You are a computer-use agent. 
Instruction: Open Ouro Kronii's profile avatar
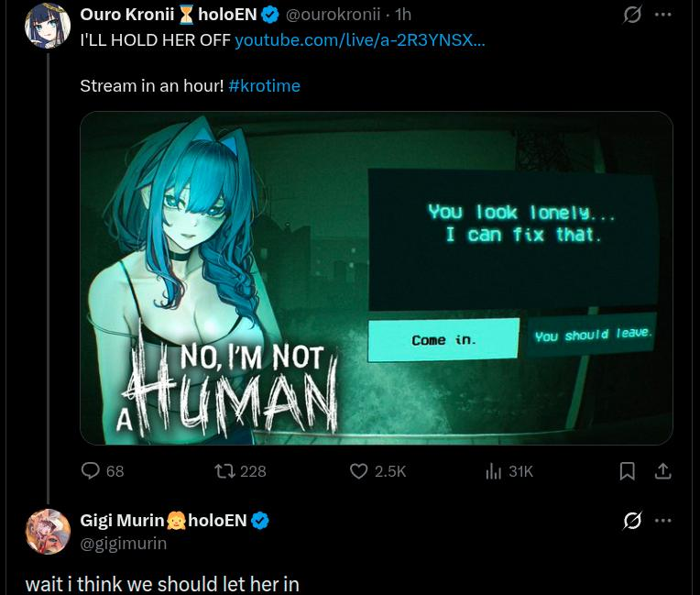(48, 25)
